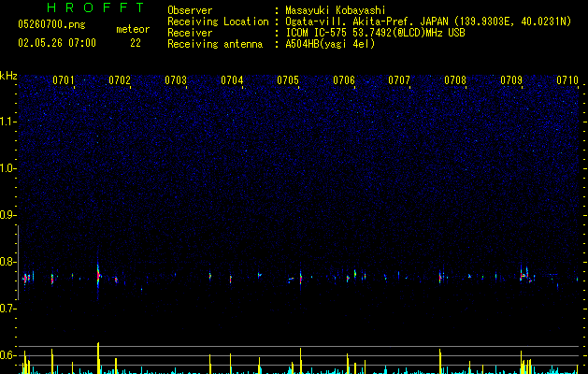588x374 pixels.
Task: Click the meteor echo at the 0705 mark
Action: pos(300,278)
